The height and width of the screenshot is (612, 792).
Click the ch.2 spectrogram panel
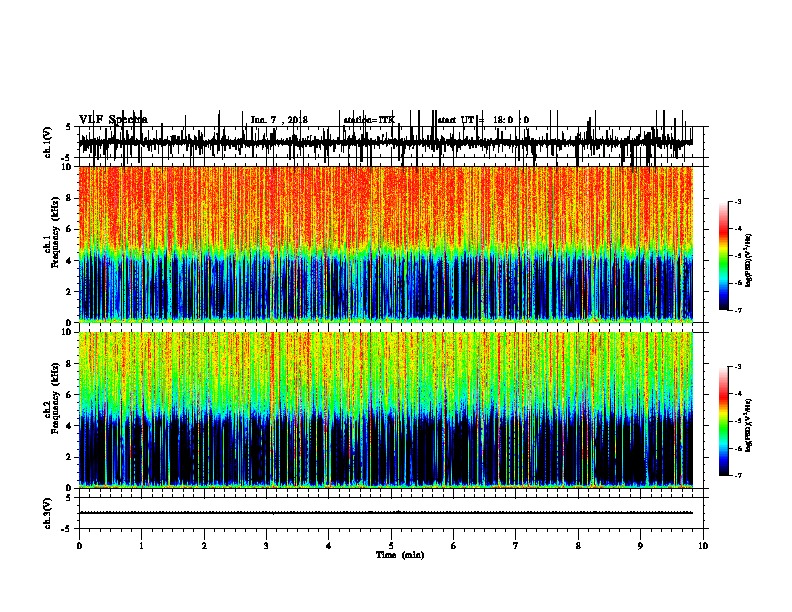[386, 410]
